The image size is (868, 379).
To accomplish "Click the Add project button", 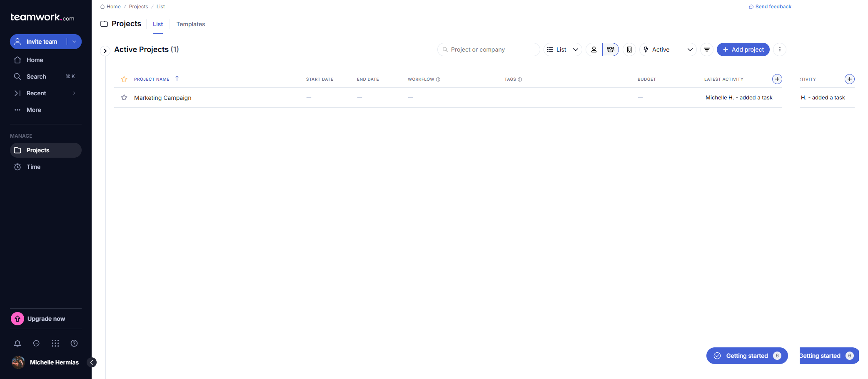I will click(743, 50).
